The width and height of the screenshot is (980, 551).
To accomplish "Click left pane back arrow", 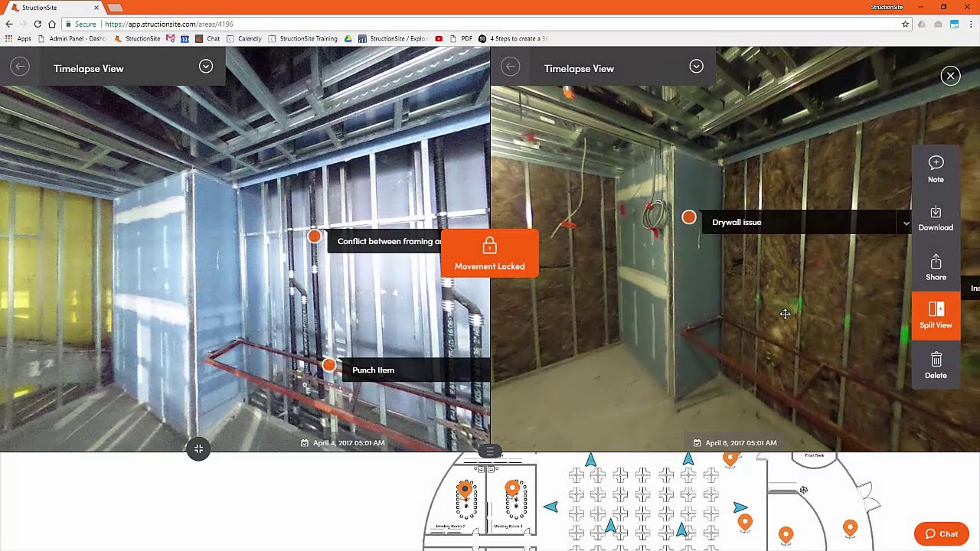I will pyautogui.click(x=20, y=67).
